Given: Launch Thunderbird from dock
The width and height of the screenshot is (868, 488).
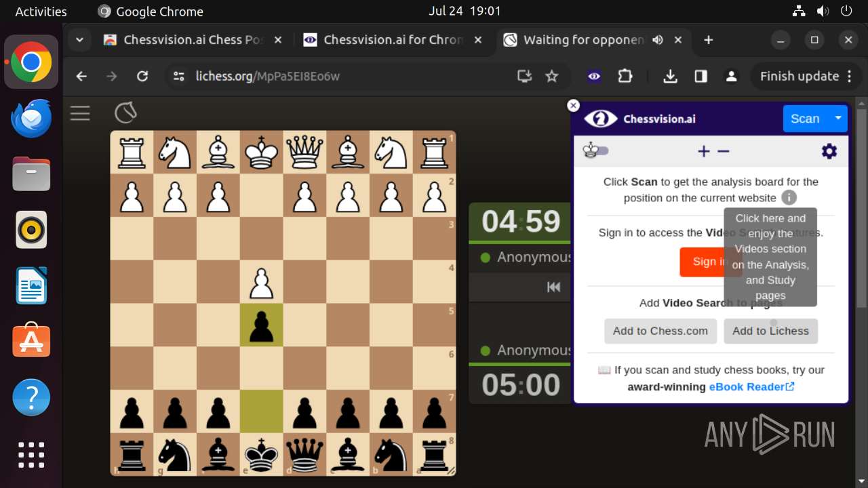Looking at the screenshot, I should click(31, 119).
